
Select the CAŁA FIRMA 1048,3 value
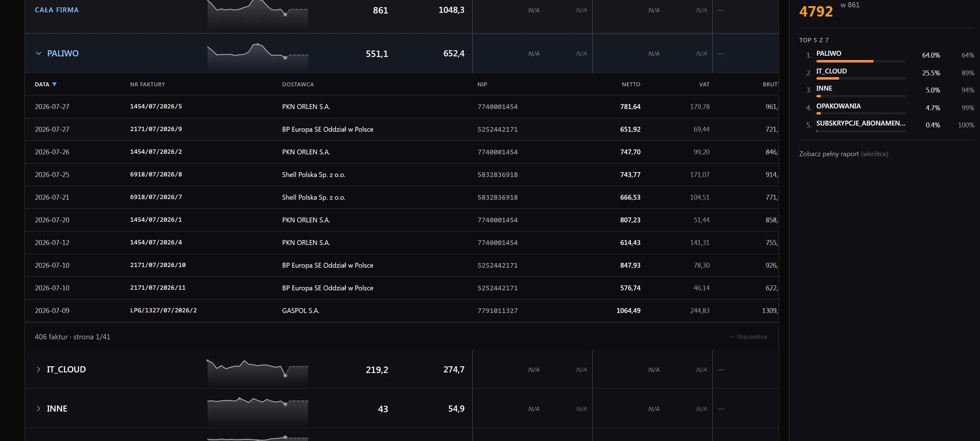tap(452, 10)
